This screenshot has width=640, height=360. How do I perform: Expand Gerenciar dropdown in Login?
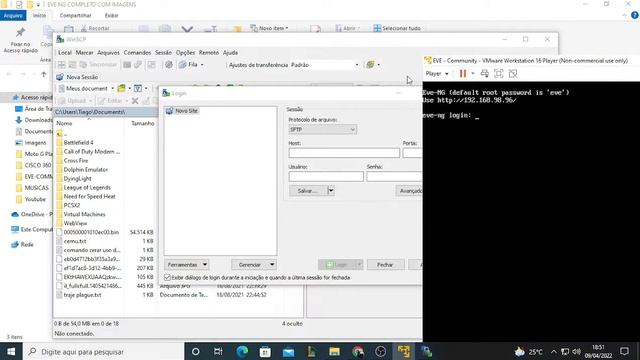click(272, 264)
